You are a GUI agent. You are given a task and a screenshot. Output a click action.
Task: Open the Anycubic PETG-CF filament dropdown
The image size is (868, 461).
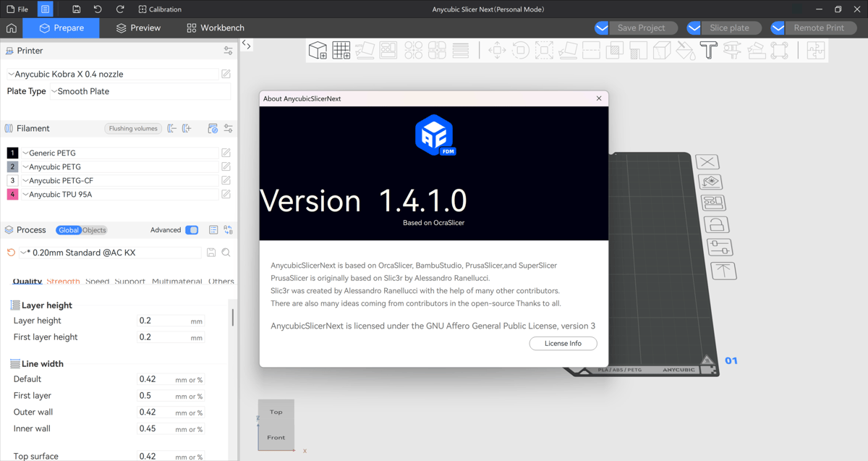(x=119, y=180)
